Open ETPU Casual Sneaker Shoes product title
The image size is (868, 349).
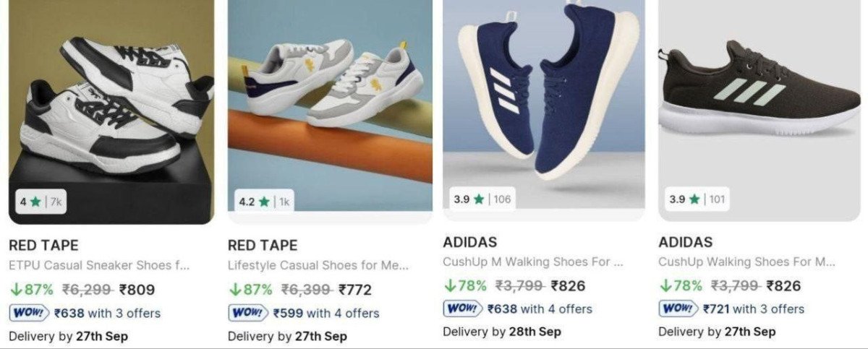click(x=99, y=265)
